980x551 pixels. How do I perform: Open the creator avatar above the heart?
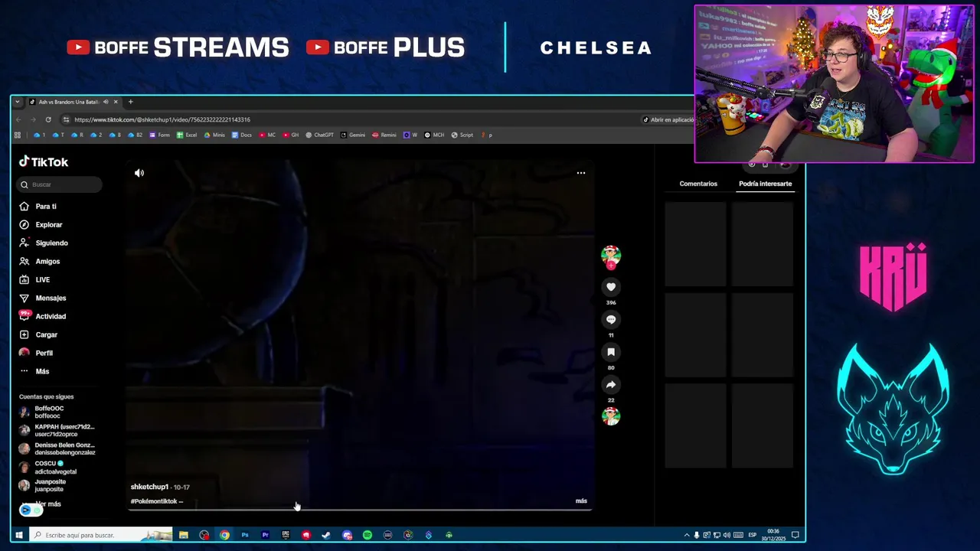pos(611,256)
